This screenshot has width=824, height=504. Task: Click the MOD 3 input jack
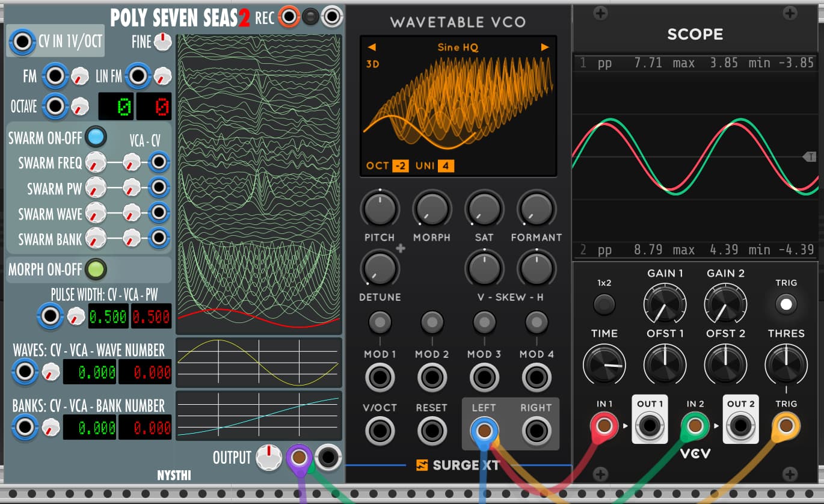[x=484, y=378]
